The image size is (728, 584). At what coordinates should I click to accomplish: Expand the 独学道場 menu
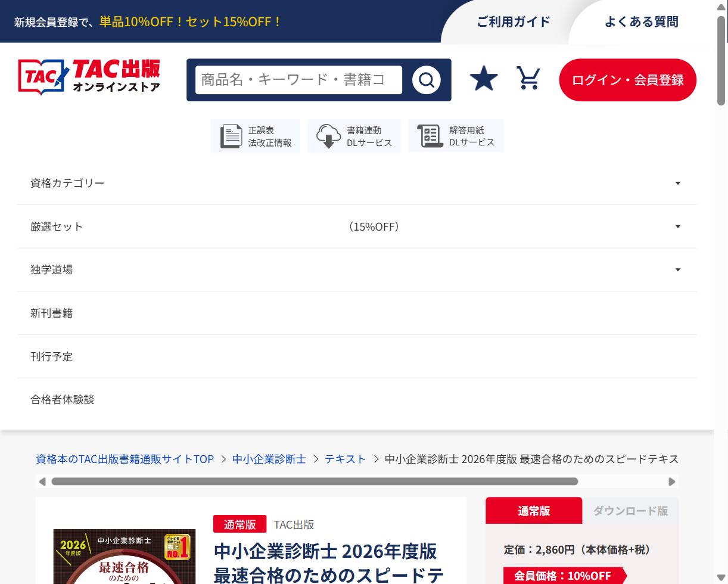[357, 269]
